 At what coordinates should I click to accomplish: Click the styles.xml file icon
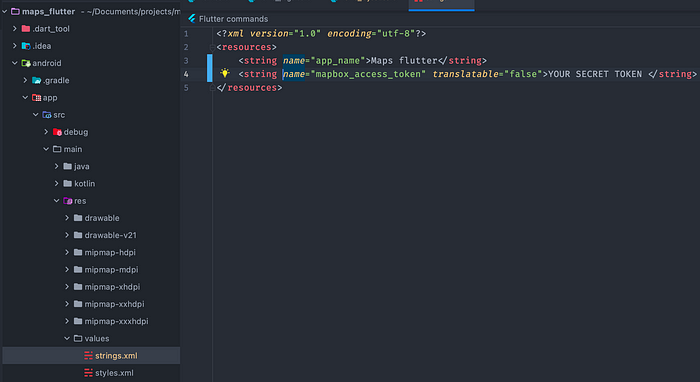pos(88,373)
